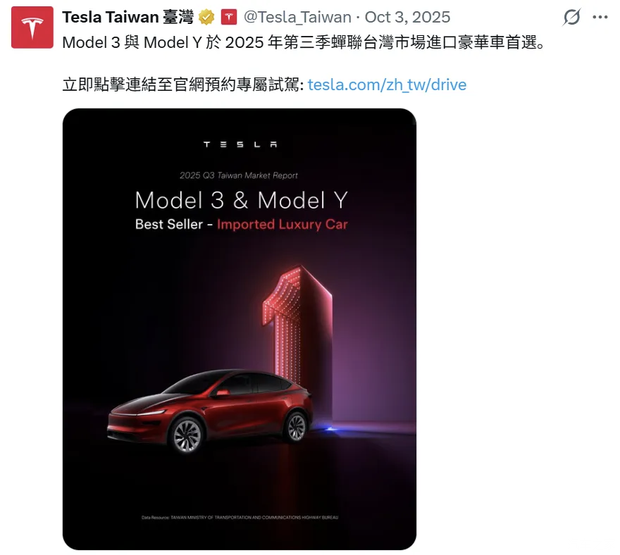Click the 立即點擊連結 test-drive text line
This screenshot has height=555, width=620.
click(183, 85)
